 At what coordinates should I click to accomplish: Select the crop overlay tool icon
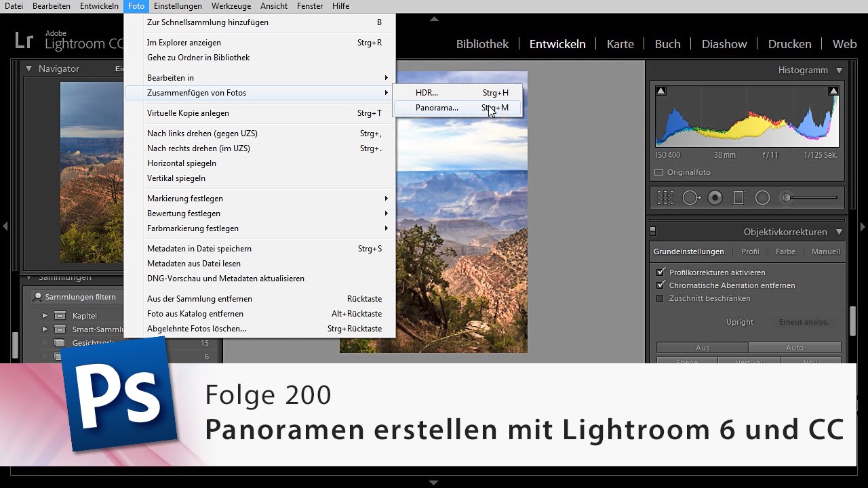[665, 198]
